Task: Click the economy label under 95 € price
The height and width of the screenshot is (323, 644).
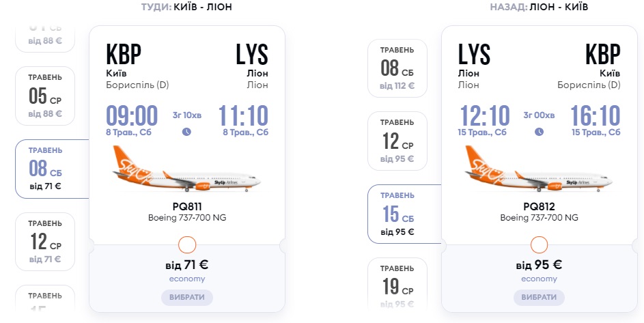Action: [x=539, y=279]
